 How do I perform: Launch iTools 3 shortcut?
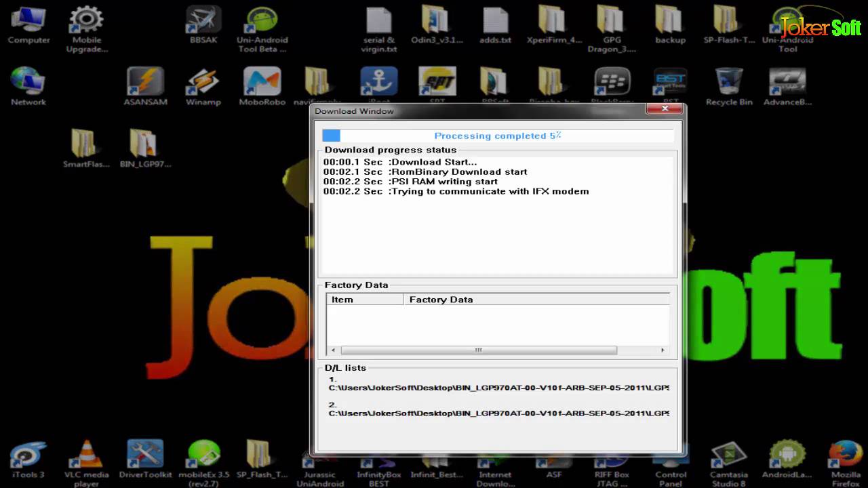pyautogui.click(x=28, y=459)
